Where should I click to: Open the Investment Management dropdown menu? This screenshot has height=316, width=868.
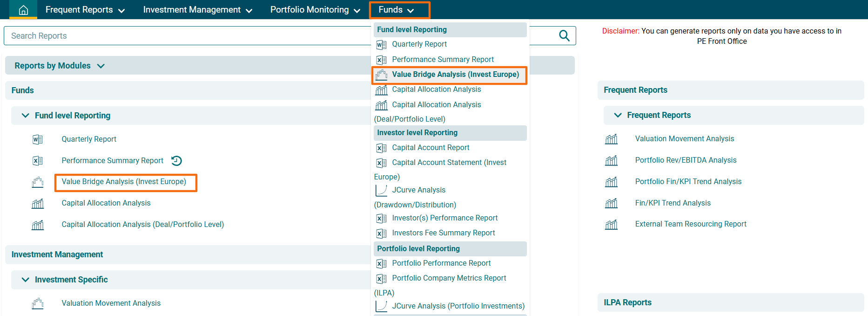[x=197, y=10]
